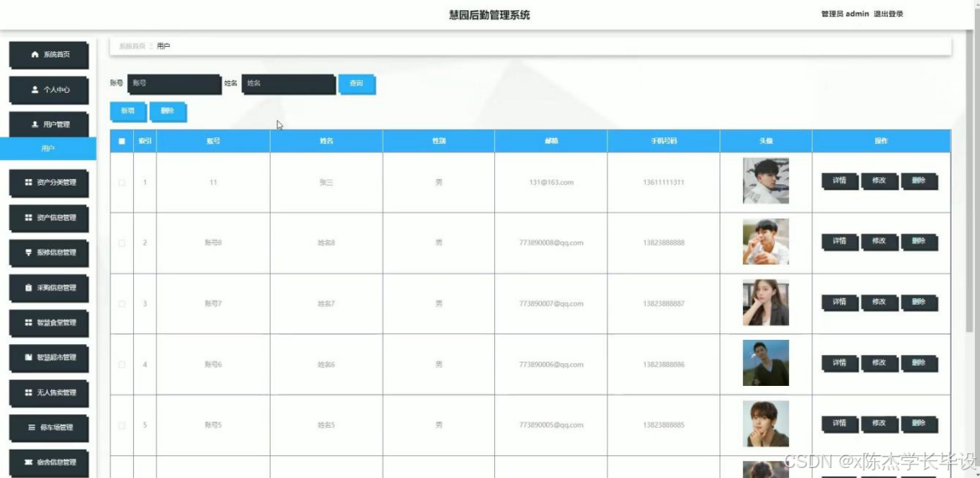The image size is (980, 478).
Task: Check the checkbox for row 账号6
Action: coord(122,364)
